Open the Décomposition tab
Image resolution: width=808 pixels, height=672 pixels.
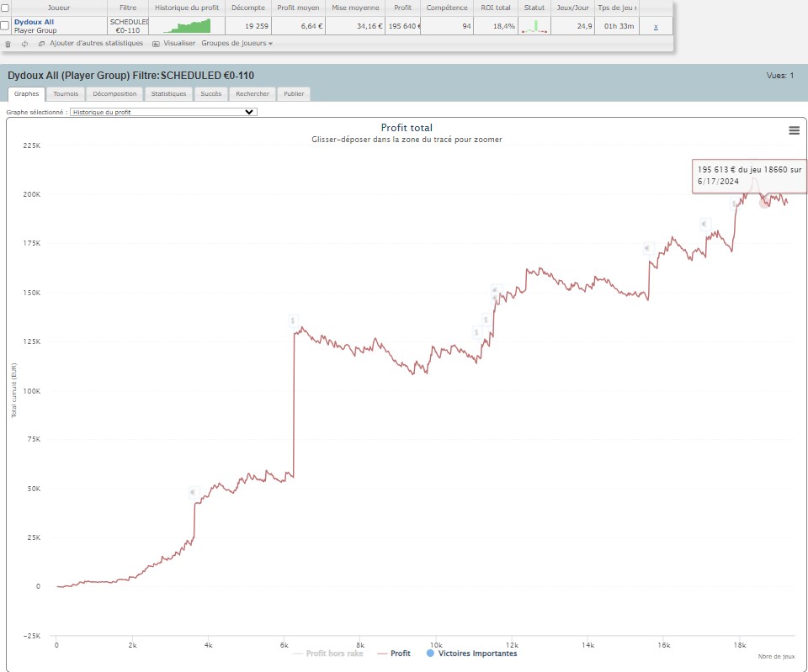114,93
